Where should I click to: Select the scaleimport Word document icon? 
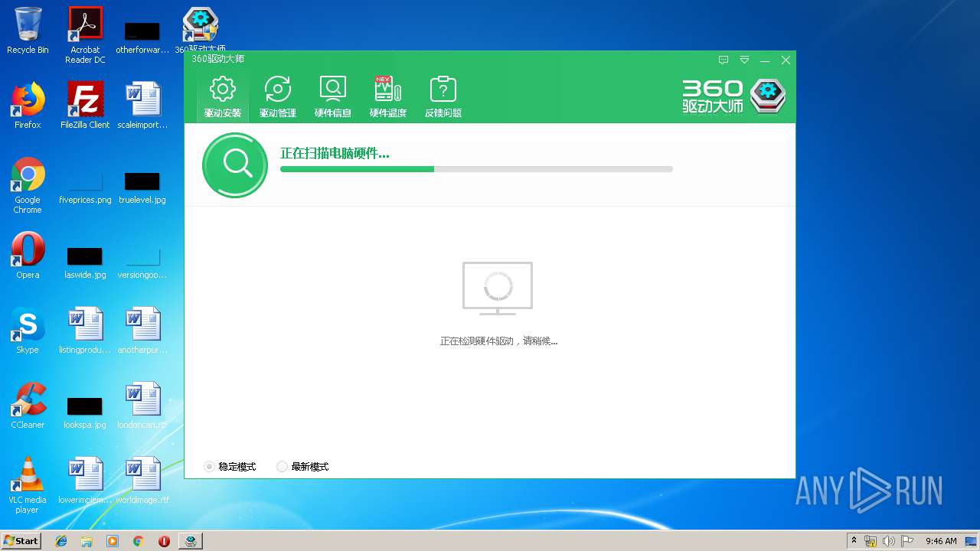pos(142,106)
